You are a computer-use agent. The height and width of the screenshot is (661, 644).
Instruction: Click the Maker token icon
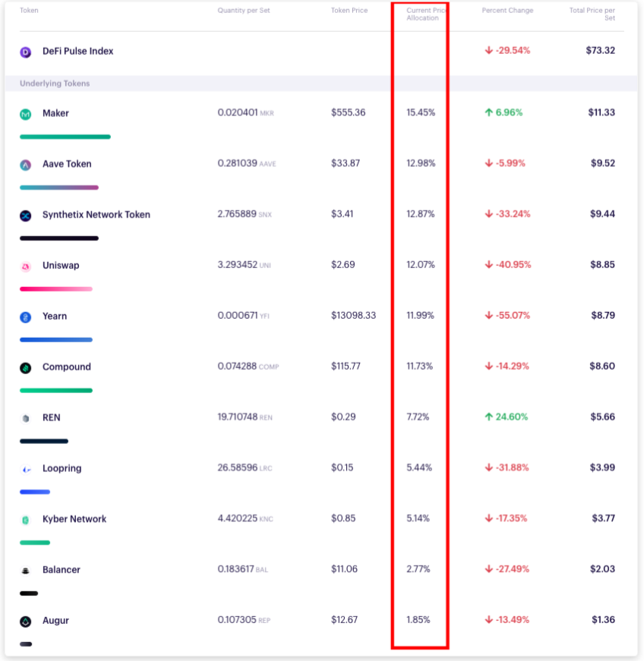(26, 115)
